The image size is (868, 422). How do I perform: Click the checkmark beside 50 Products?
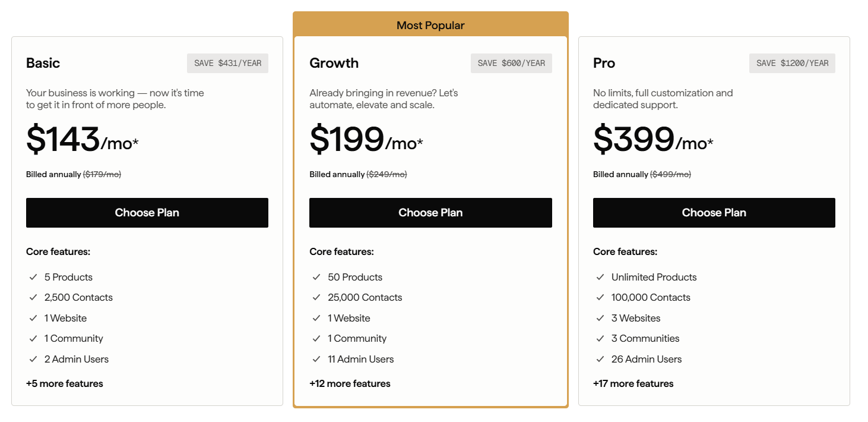click(x=316, y=277)
